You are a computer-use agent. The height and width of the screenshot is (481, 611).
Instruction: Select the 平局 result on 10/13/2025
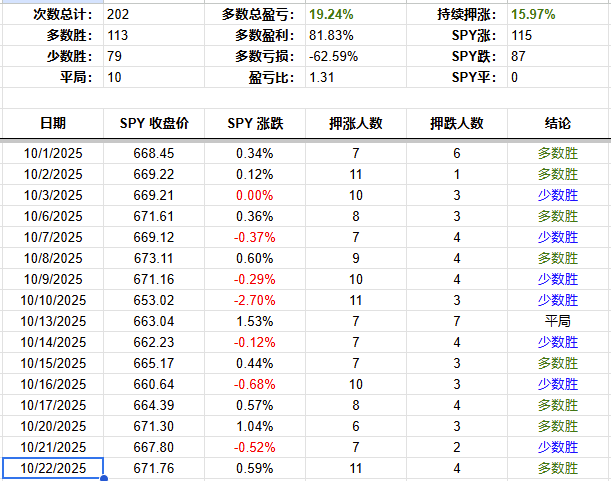coord(558,320)
